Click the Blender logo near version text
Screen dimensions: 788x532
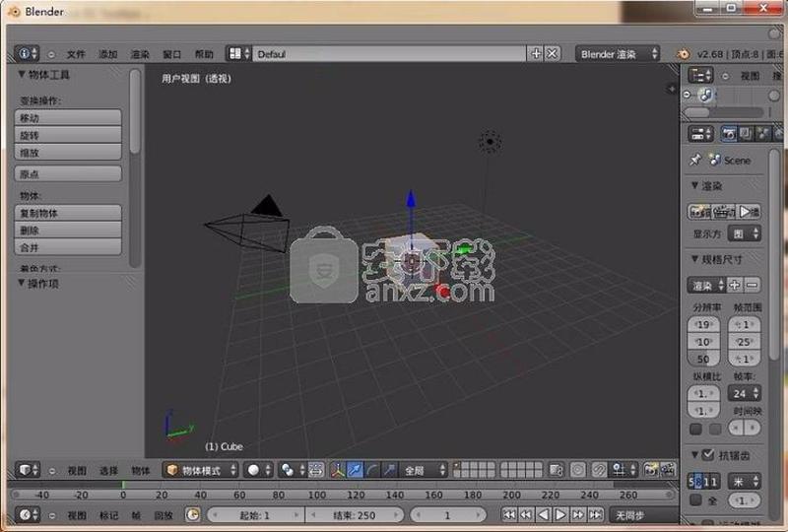(683, 54)
